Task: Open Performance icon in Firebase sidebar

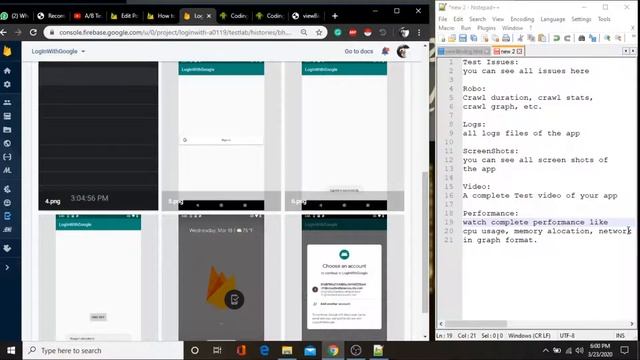Action: (7, 202)
